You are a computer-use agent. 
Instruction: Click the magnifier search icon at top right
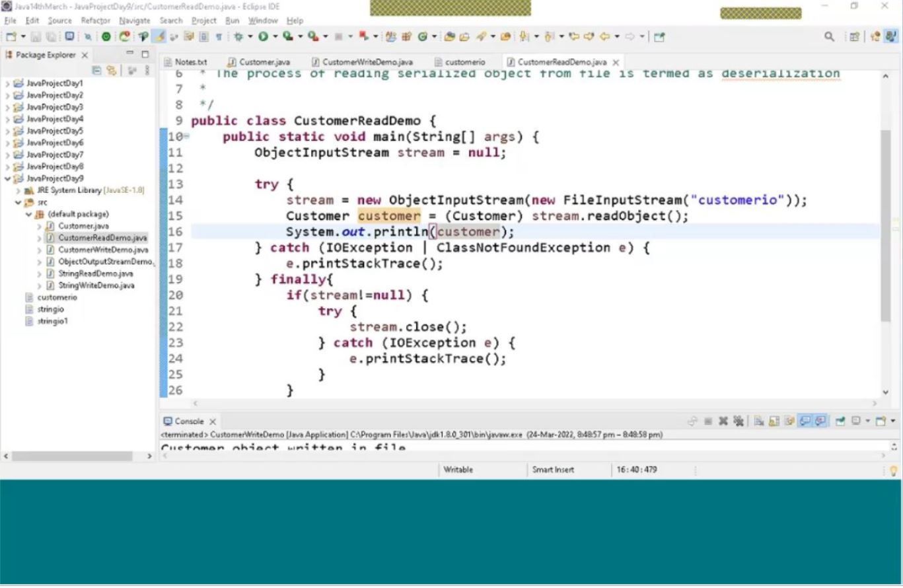click(x=829, y=37)
